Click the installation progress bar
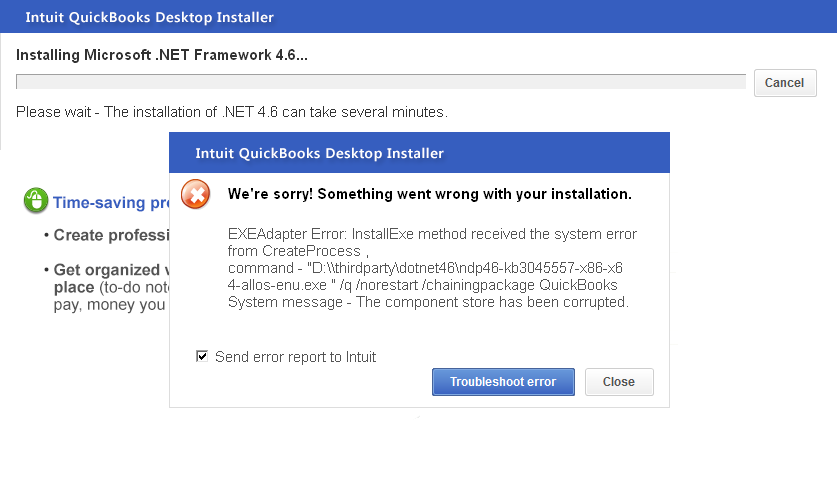Image resolution: width=837 pixels, height=489 pixels. click(380, 82)
